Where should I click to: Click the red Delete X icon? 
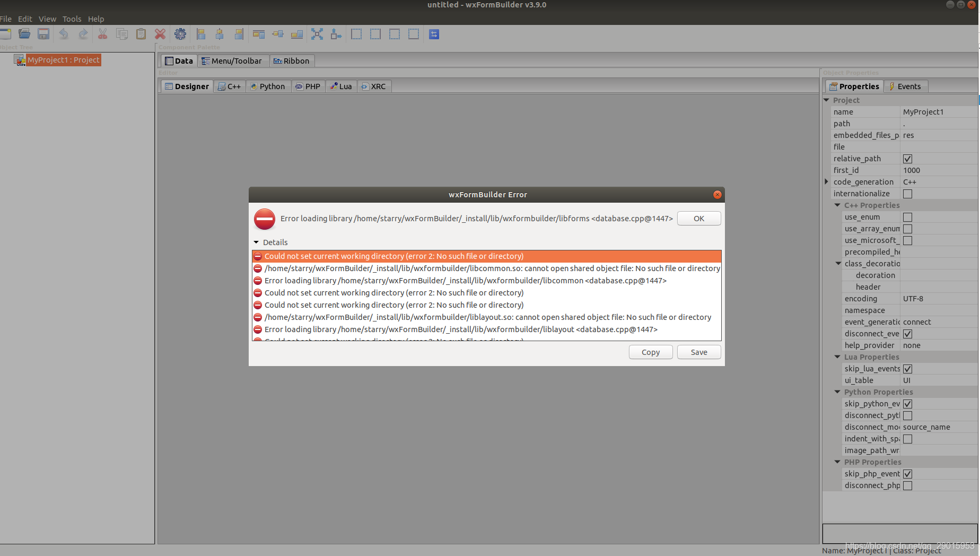point(160,34)
